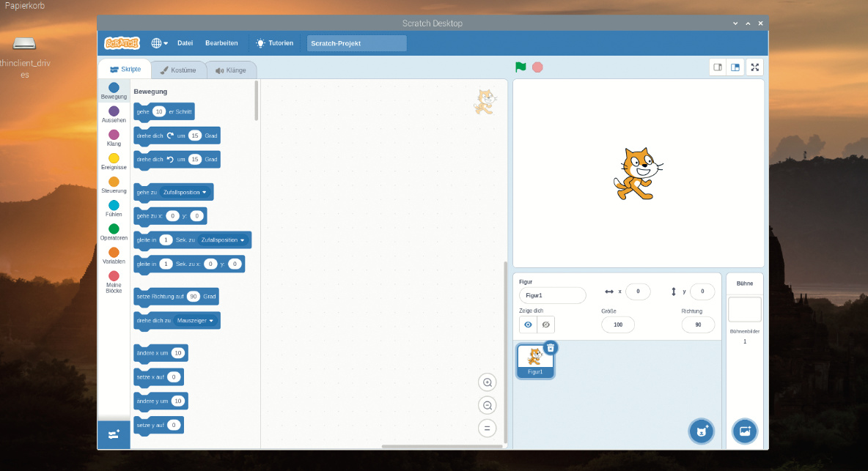Click the ändere y um 10 block

[161, 401]
